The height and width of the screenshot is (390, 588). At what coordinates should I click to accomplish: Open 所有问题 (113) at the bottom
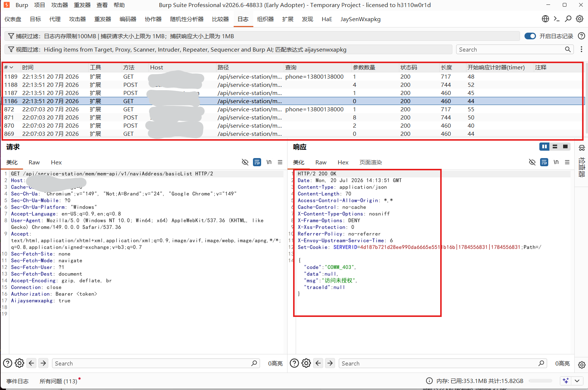coord(58,381)
